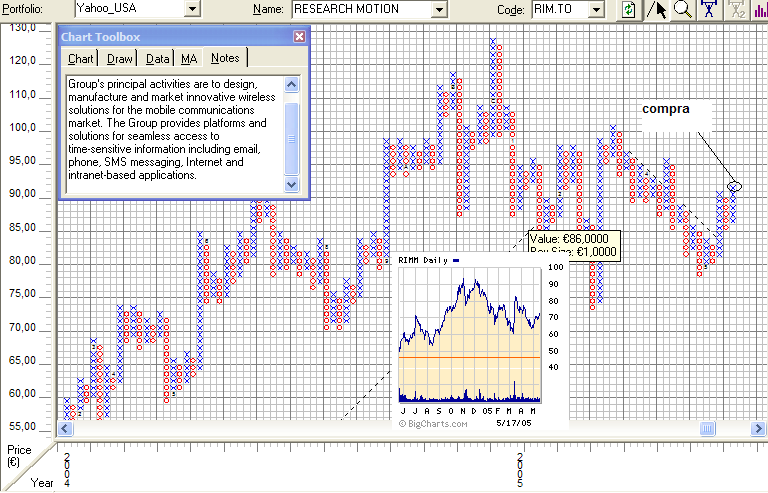Open the purple volume bars icon
This screenshot has width=768, height=493.
pyautogui.click(x=761, y=9)
